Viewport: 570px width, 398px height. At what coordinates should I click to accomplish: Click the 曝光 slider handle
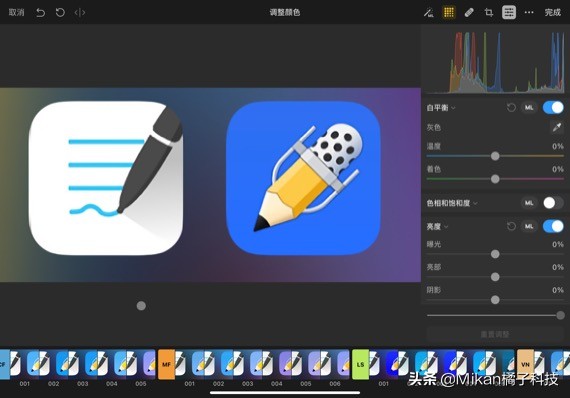pos(495,254)
